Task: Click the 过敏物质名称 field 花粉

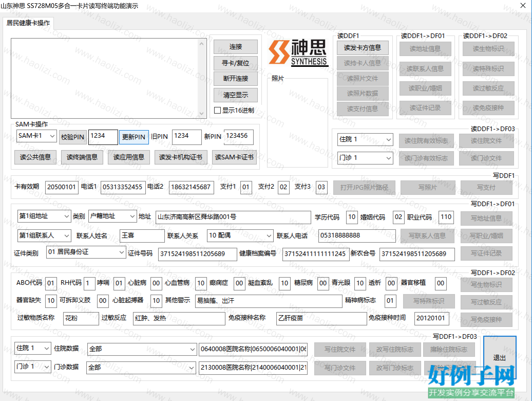Action: [81, 319]
